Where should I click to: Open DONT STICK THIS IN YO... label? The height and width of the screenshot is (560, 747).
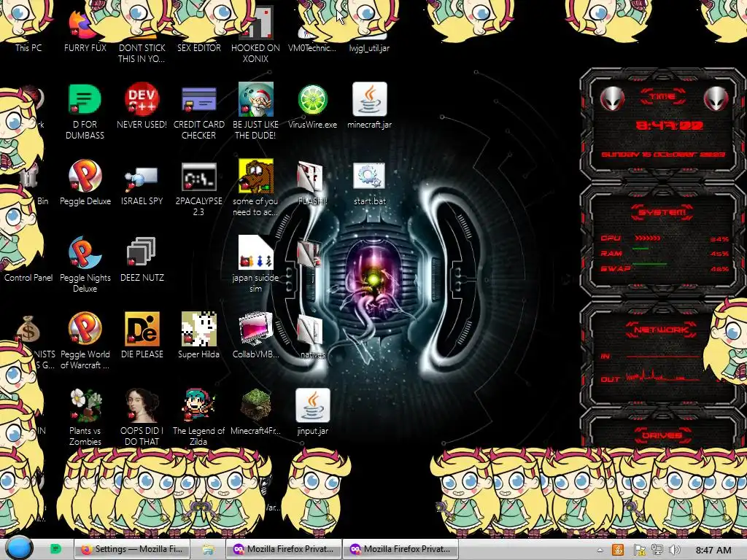(142, 53)
